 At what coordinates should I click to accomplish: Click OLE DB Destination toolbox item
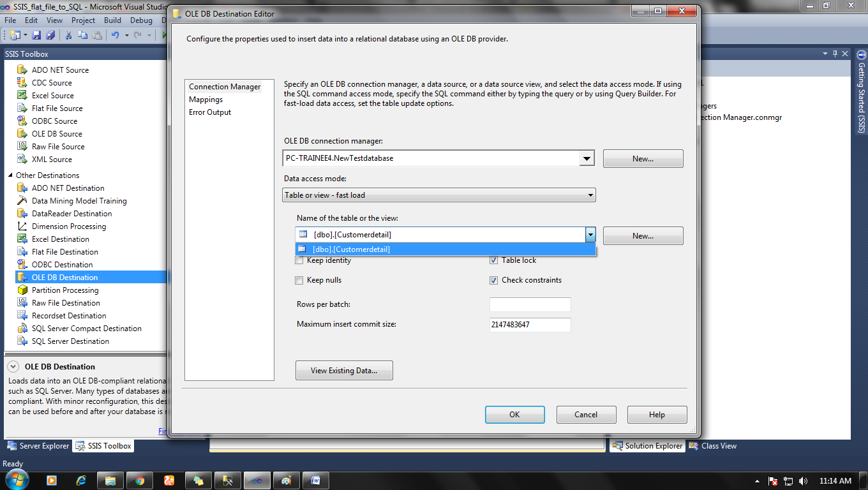[64, 278]
